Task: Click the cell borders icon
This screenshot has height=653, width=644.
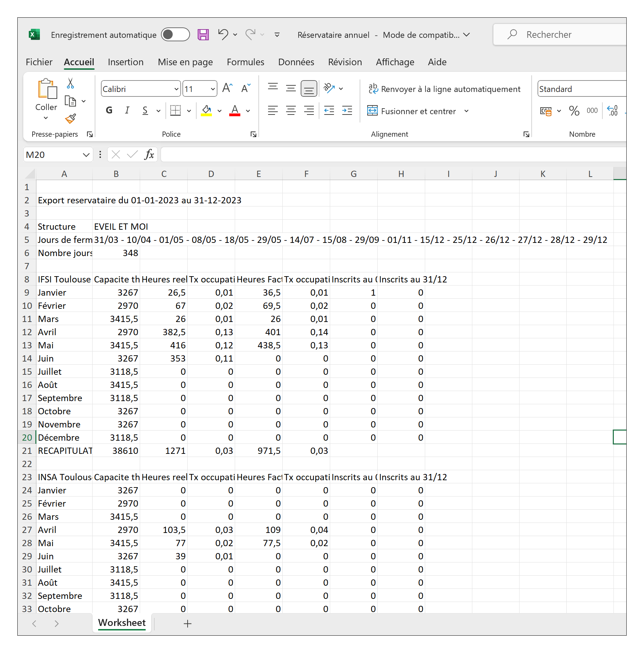Action: coord(175,111)
